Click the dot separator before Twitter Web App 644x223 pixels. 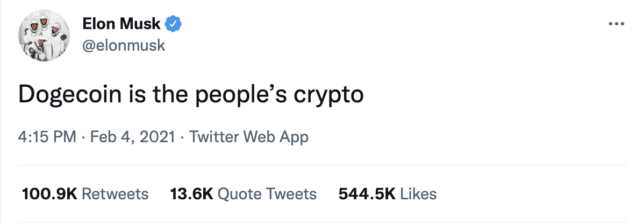click(x=182, y=137)
